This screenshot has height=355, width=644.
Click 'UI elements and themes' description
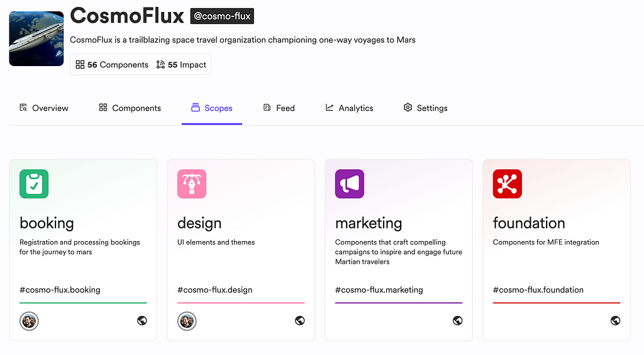(x=216, y=242)
